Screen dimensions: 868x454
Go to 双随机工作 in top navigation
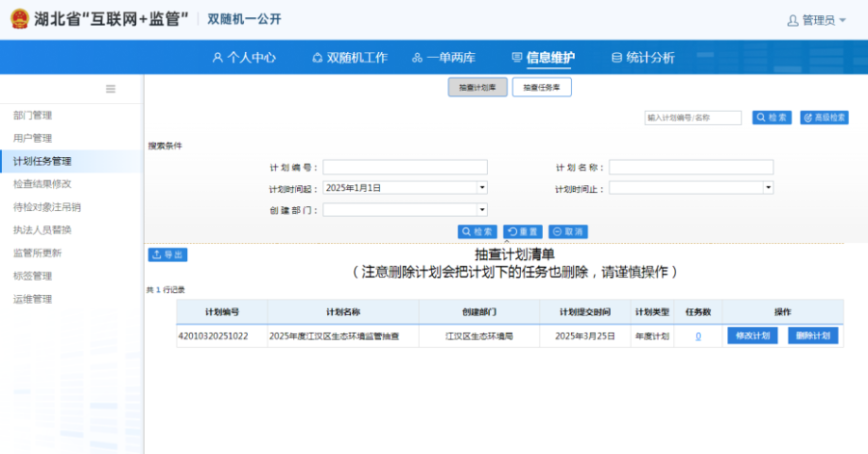pos(349,58)
